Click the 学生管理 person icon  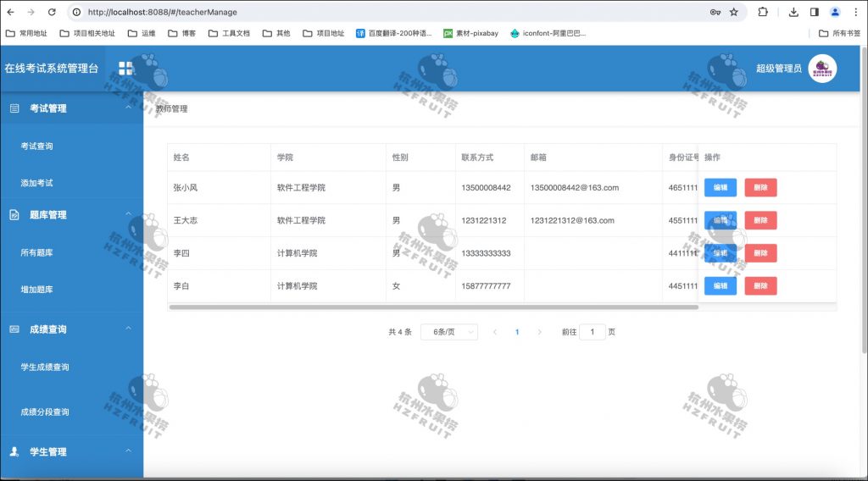point(14,451)
